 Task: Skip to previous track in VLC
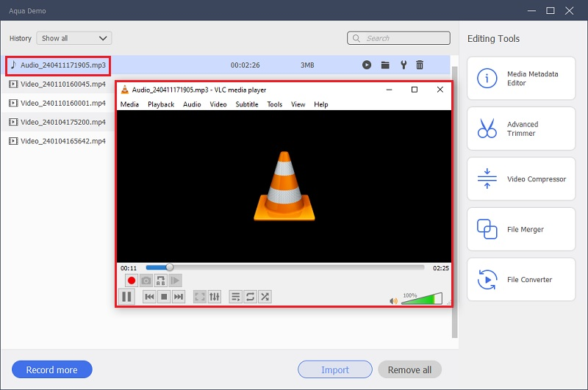149,297
